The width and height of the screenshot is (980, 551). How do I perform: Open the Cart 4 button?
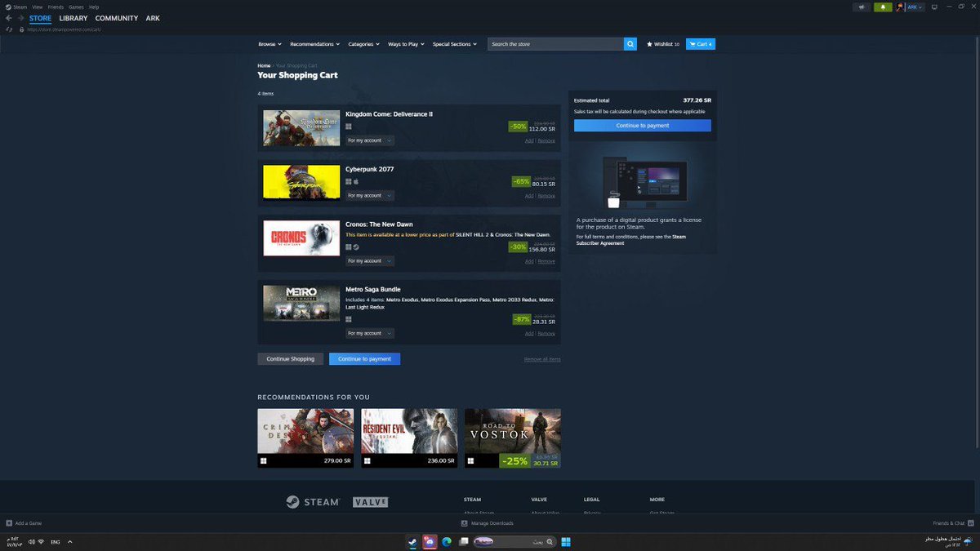tap(700, 44)
